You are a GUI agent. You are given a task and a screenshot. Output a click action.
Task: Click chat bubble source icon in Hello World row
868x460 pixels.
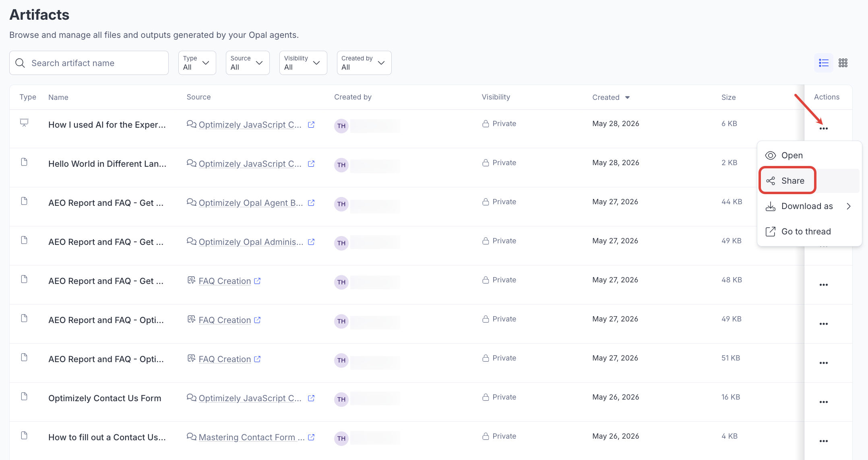(x=192, y=163)
